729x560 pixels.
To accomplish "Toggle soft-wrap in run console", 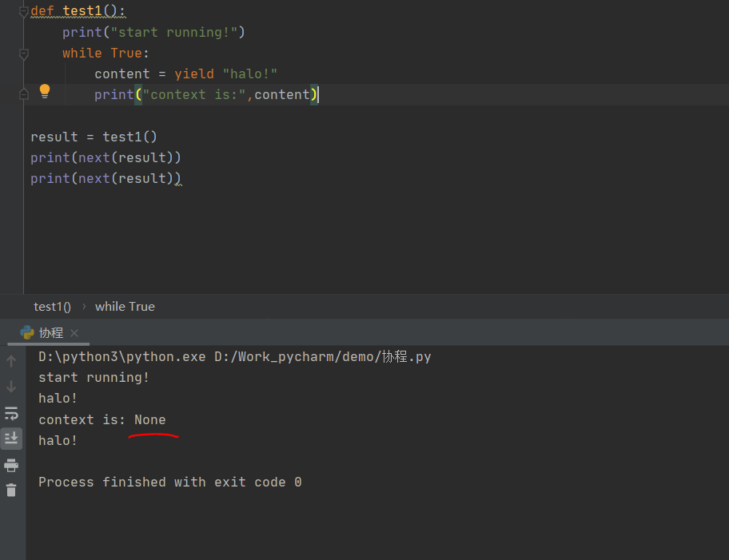I will click(12, 413).
